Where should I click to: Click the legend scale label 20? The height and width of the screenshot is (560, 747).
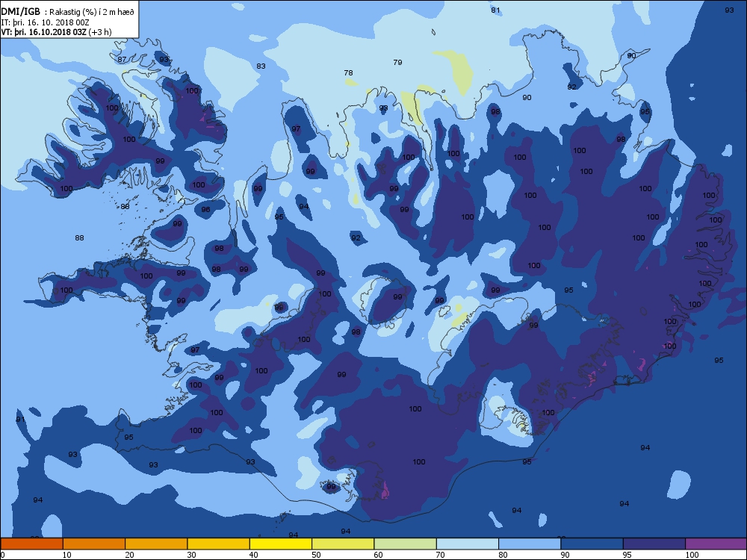(x=129, y=554)
